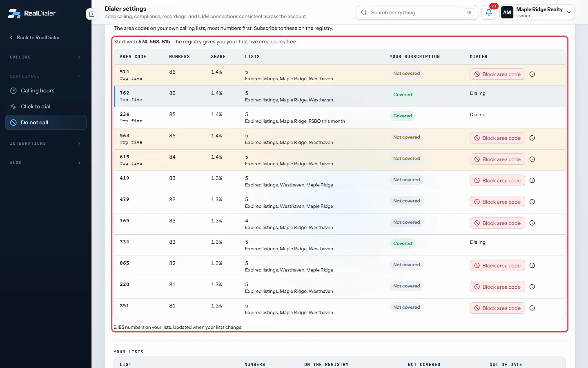Image resolution: width=588 pixels, height=368 pixels.
Task: Select Do not call menu item
Action: [46, 123]
